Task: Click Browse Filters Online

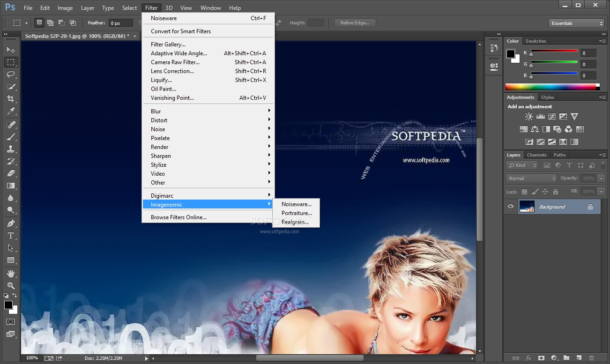Action: [x=208, y=217]
